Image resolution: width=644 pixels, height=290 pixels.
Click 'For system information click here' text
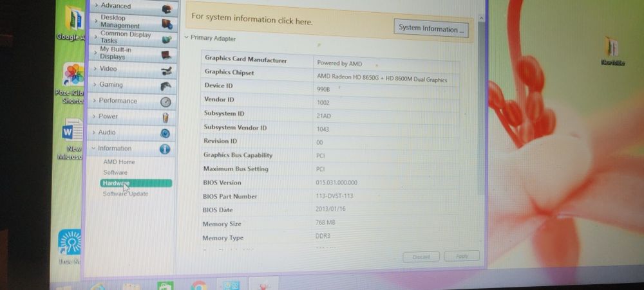pos(252,19)
